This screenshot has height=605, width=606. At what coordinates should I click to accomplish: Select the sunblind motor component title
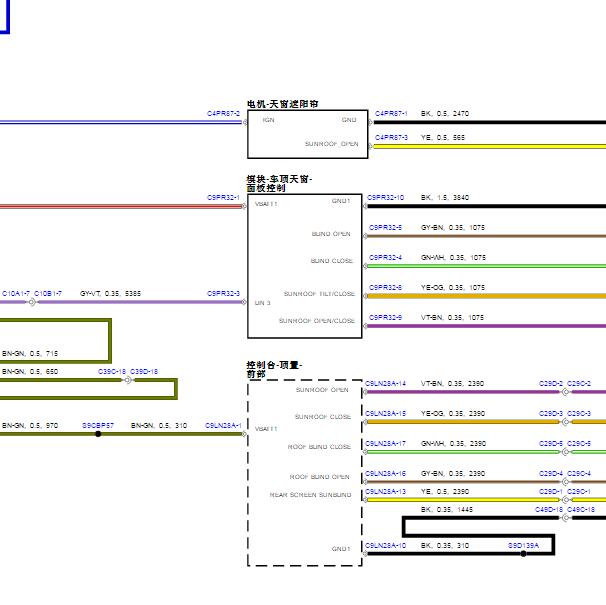click(283, 104)
